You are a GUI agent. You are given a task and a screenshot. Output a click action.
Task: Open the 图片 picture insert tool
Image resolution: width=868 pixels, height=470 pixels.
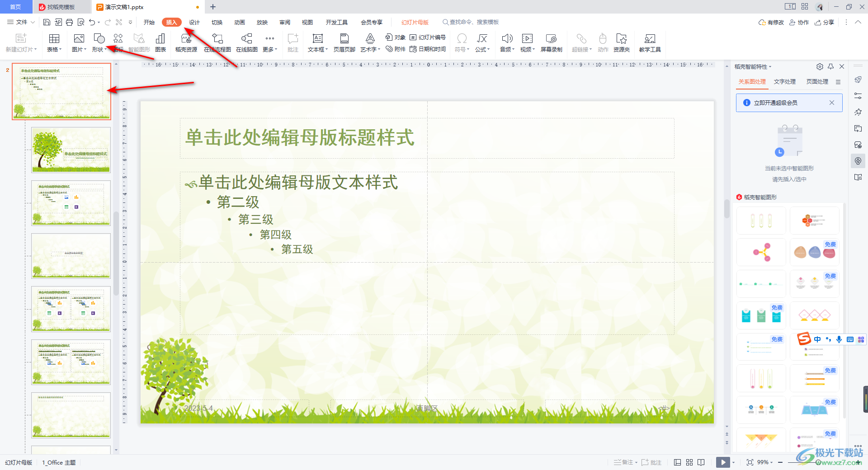(79, 43)
